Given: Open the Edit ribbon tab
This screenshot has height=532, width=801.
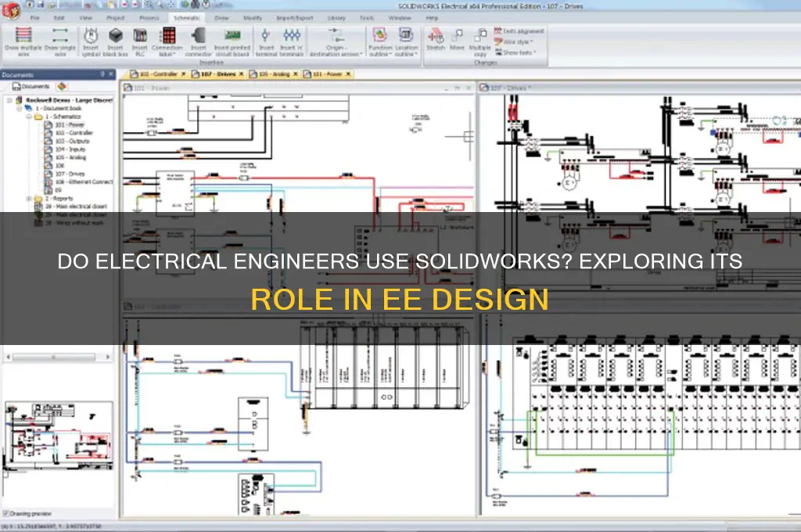Looking at the screenshot, I should (x=59, y=18).
